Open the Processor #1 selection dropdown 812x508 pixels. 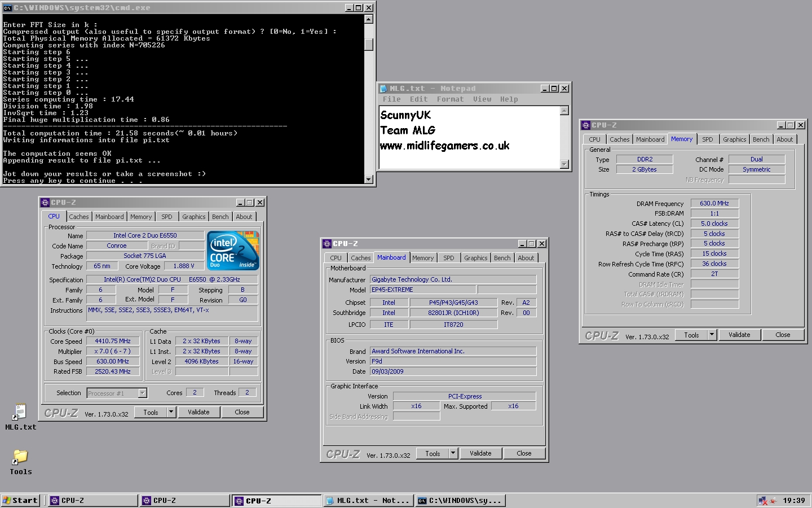(142, 393)
